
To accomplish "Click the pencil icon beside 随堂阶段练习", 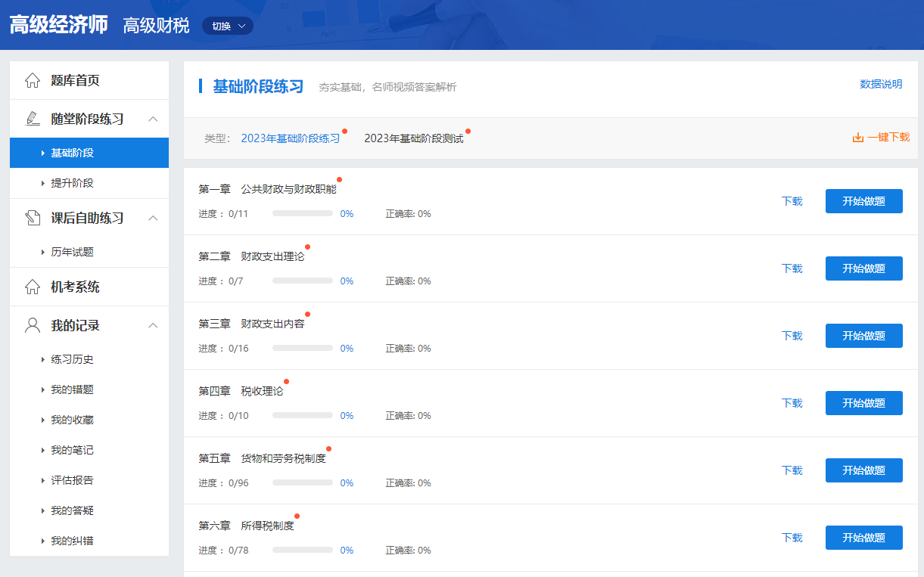I will coord(33,119).
